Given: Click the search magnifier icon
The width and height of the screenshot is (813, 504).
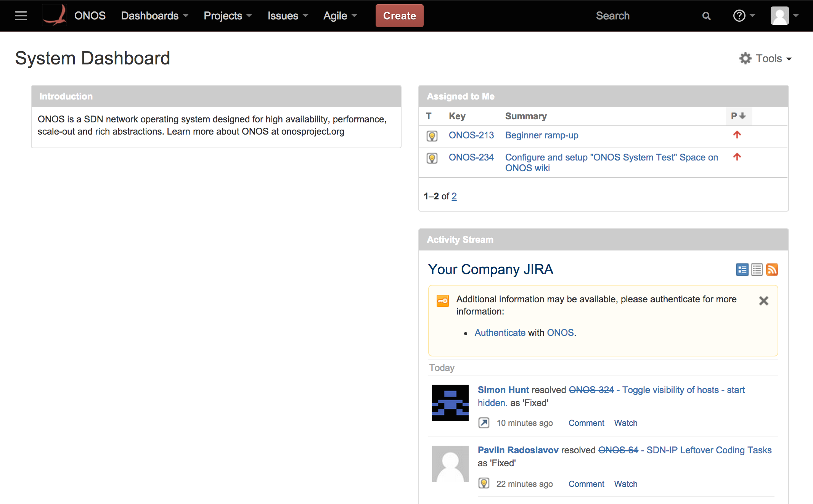Looking at the screenshot, I should pos(706,16).
